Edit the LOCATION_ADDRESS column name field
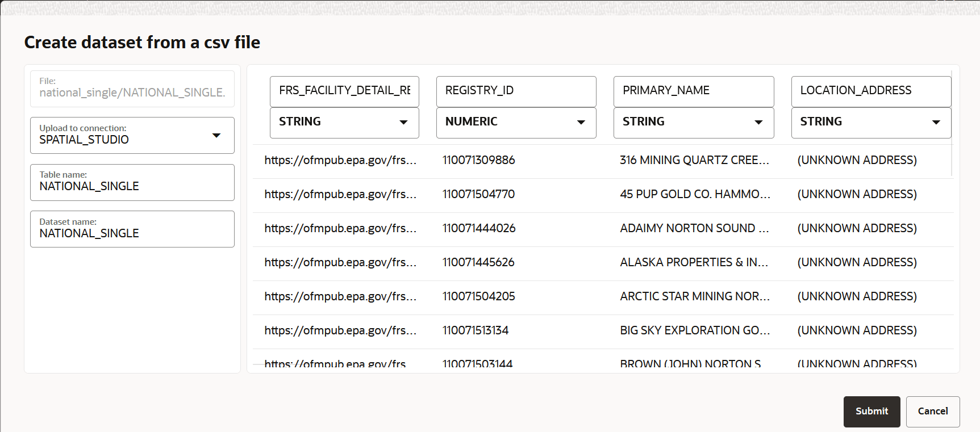Viewport: 980px width, 432px height. [871, 91]
